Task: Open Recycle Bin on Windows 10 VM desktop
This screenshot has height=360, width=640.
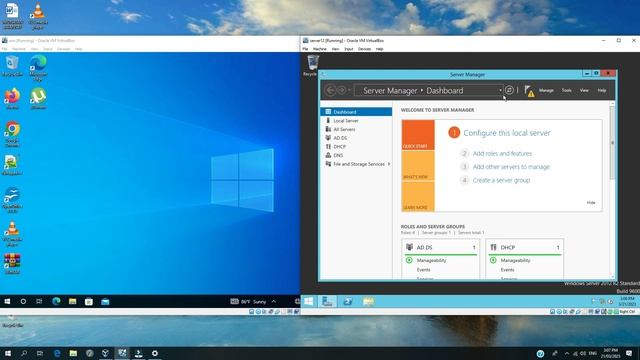Action: [12, 65]
